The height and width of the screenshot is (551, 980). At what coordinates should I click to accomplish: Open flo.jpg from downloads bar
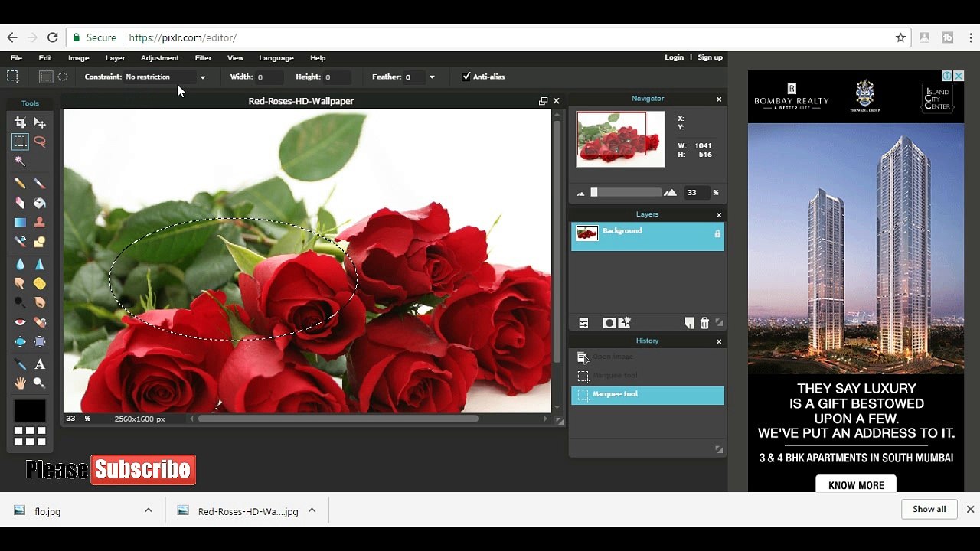[x=47, y=511]
